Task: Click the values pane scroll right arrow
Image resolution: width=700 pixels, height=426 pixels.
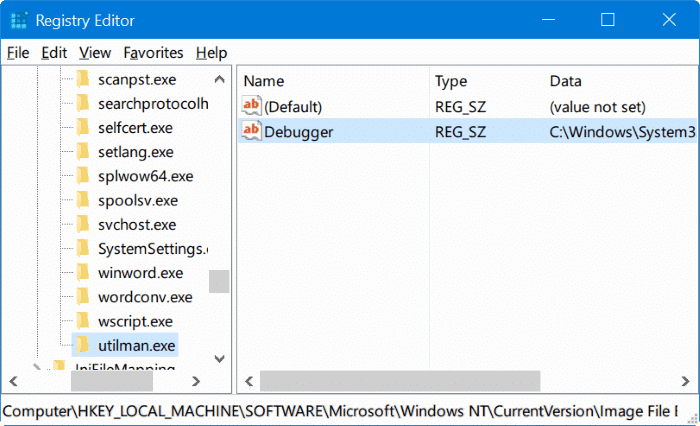Action: pyautogui.click(x=685, y=381)
